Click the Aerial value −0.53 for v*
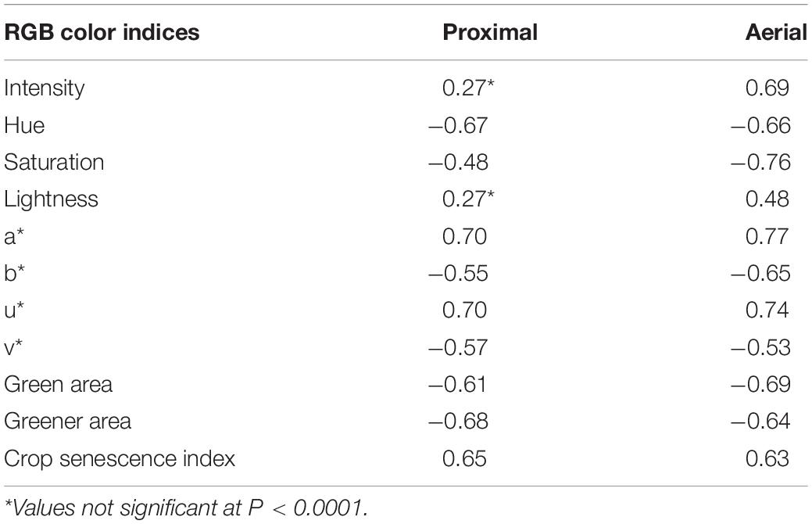The height and width of the screenshot is (524, 812). click(762, 348)
